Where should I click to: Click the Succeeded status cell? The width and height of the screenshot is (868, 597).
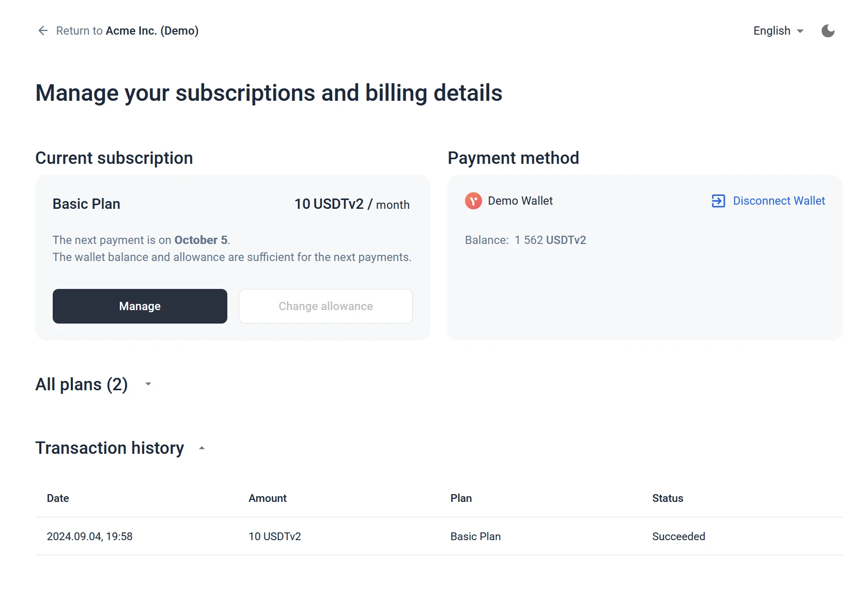click(x=678, y=537)
